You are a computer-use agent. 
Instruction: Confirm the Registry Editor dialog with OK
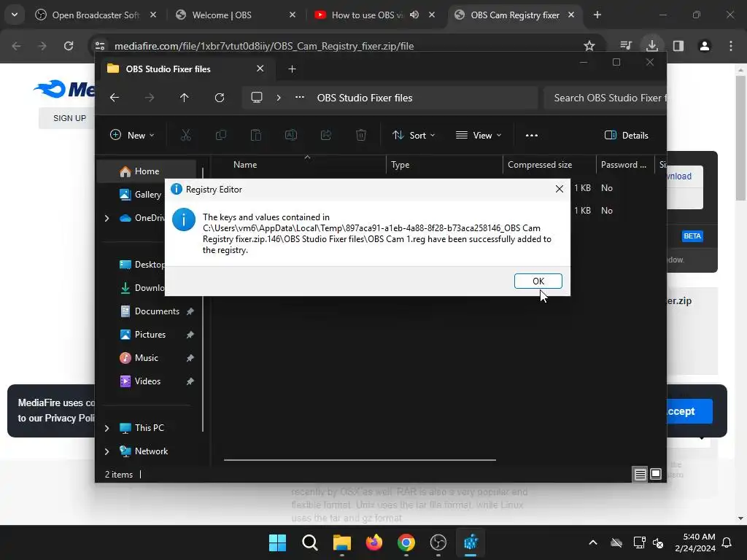pos(538,281)
